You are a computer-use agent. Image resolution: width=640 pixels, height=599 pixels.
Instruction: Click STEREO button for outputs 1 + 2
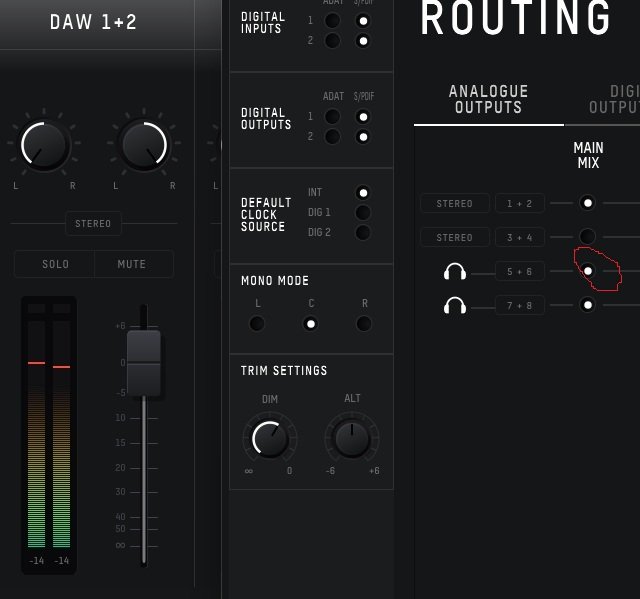pos(455,203)
